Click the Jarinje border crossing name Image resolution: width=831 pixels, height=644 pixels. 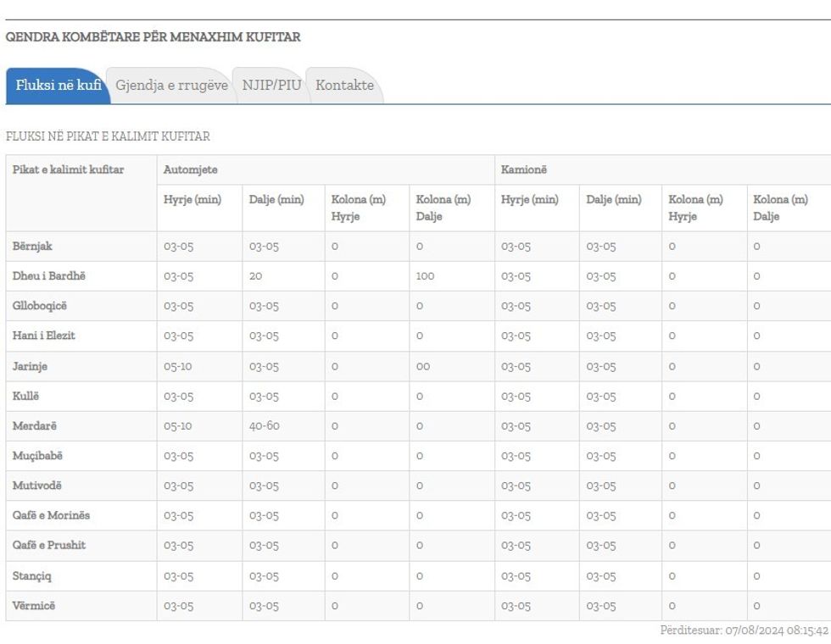point(31,366)
